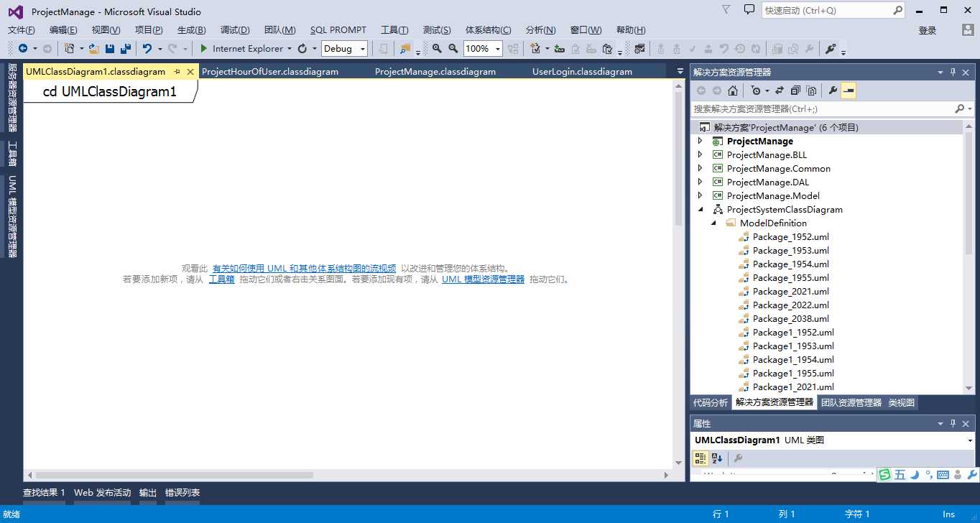
Task: Zoom in with the magnifier plus icon
Action: [x=437, y=48]
